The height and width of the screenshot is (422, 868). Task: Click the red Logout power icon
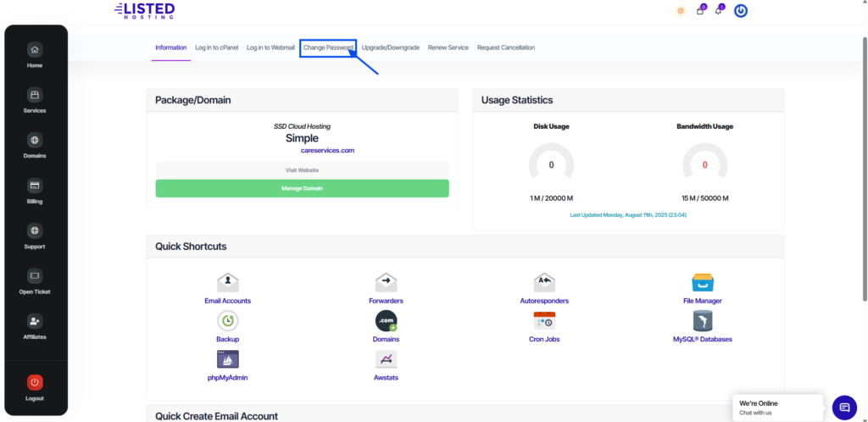pyautogui.click(x=34, y=382)
